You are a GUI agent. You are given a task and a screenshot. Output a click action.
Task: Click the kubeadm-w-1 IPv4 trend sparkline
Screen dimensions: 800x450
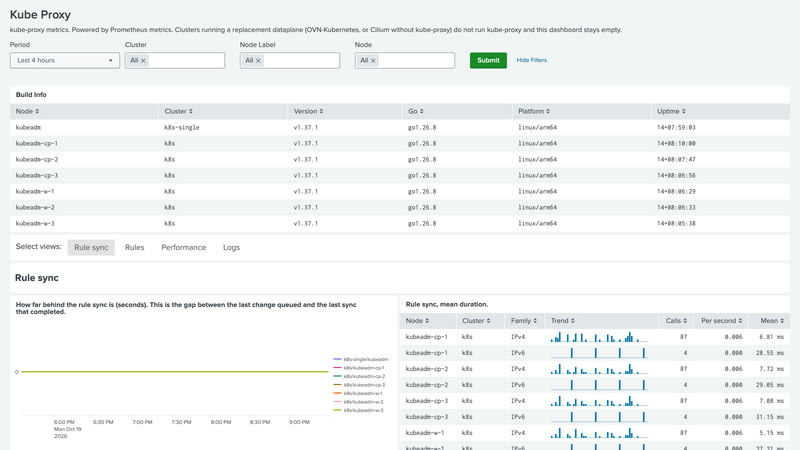click(599, 433)
